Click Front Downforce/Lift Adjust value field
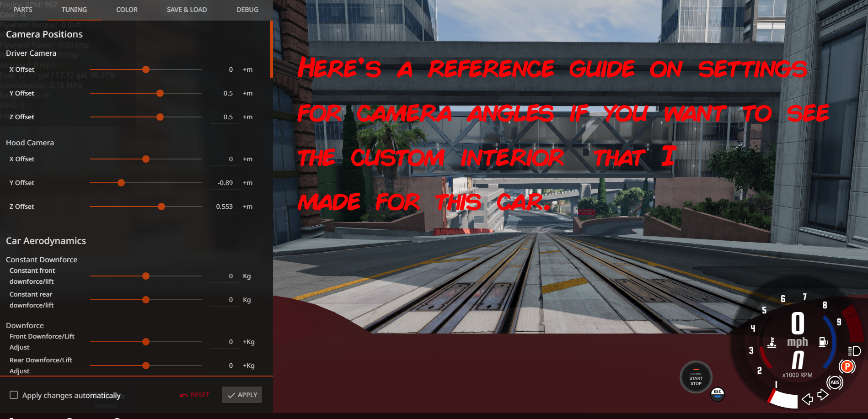 click(225, 342)
